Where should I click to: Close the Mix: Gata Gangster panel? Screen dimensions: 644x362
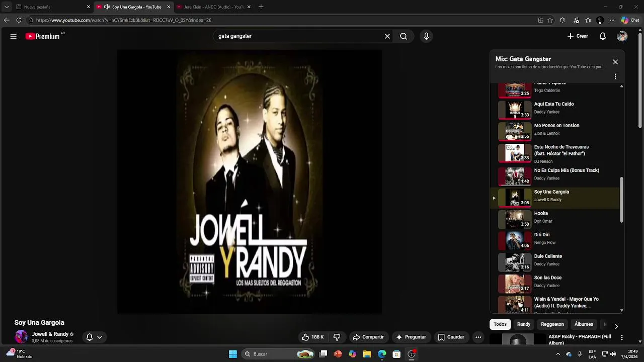615,62
